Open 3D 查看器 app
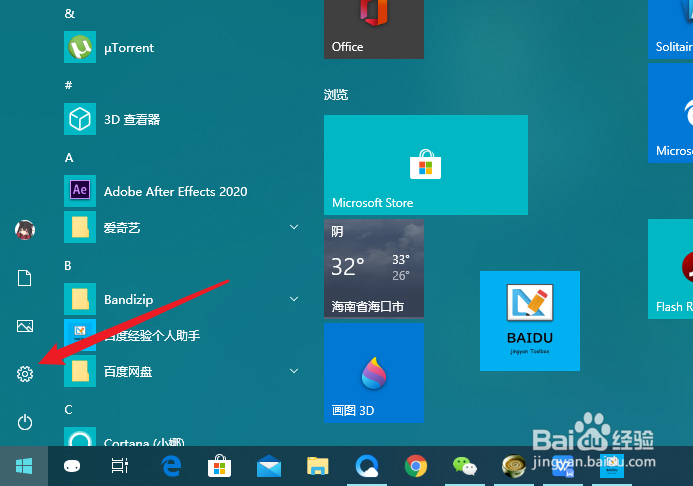693x486 pixels. pyautogui.click(x=181, y=119)
